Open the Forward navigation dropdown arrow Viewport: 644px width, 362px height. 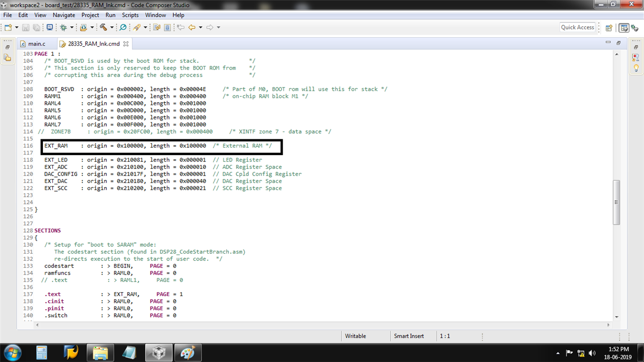tap(219, 27)
